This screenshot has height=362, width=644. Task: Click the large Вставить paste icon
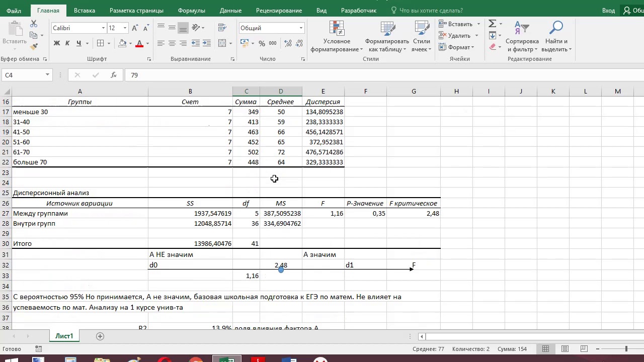15,29
